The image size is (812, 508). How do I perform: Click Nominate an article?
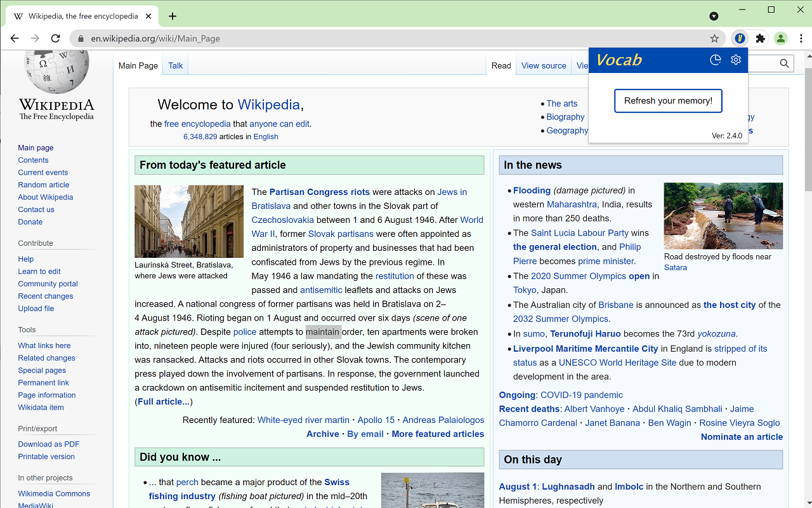click(x=742, y=437)
